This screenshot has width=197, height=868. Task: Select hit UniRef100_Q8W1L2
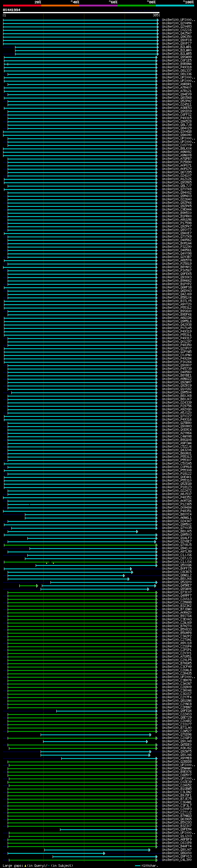pyautogui.click(x=177, y=575)
